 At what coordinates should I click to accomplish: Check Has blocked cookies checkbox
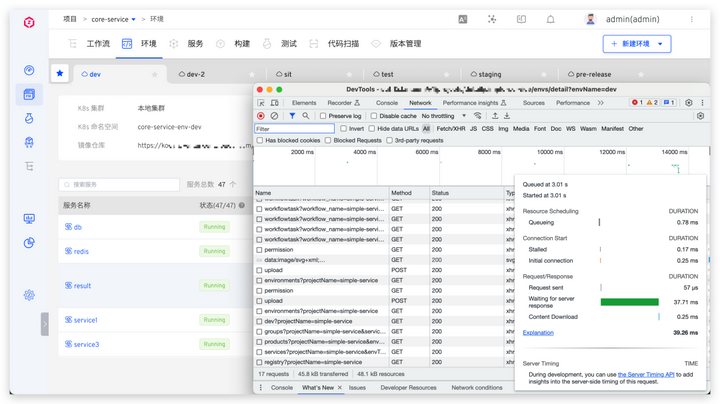(260, 140)
